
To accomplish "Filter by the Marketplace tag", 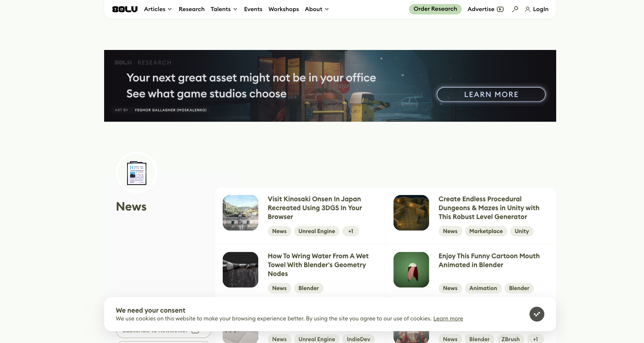I will coord(486,231).
